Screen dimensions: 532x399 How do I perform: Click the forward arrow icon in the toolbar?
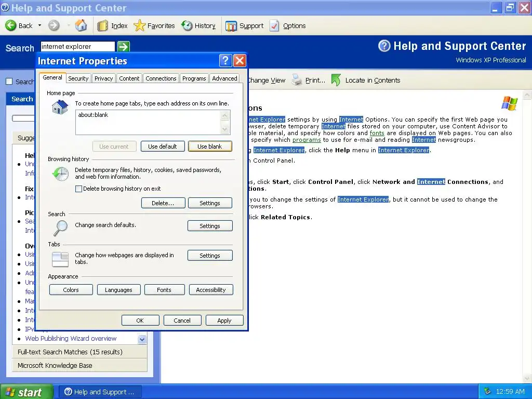[x=54, y=25]
